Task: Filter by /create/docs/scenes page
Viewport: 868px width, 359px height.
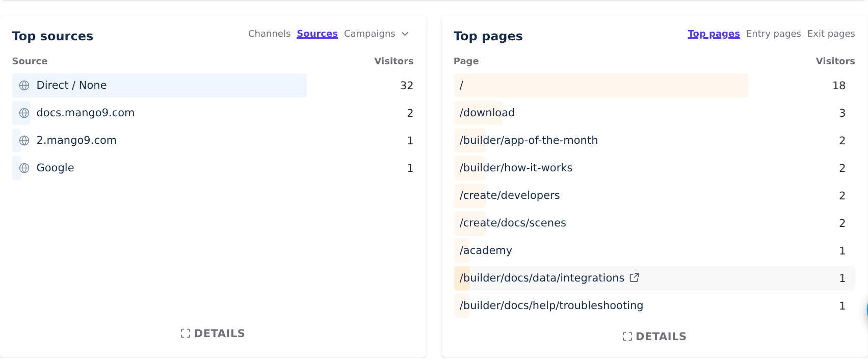Action: [x=513, y=223]
